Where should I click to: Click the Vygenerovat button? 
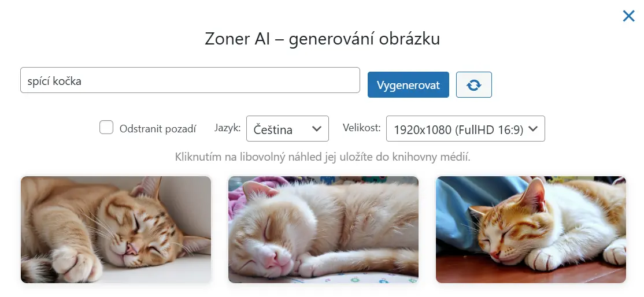point(408,84)
